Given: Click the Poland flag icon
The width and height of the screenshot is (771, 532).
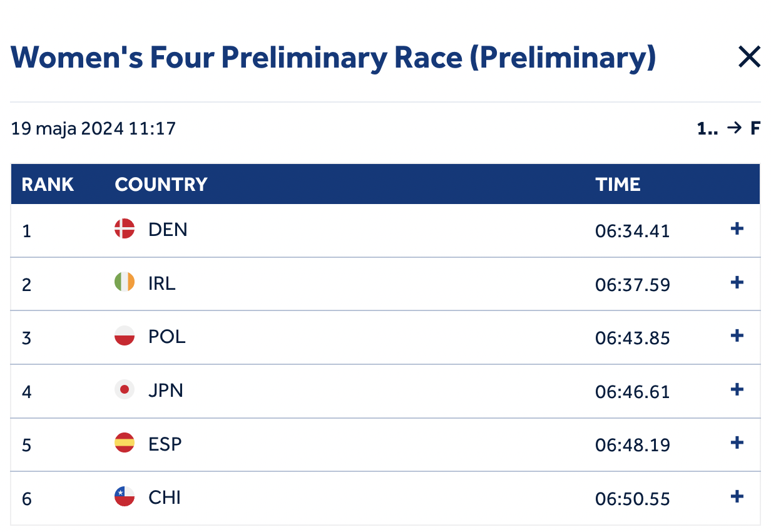Looking at the screenshot, I should [x=125, y=336].
